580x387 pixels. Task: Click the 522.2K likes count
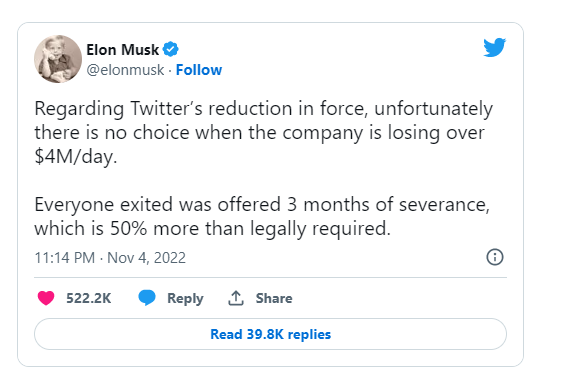click(x=88, y=298)
